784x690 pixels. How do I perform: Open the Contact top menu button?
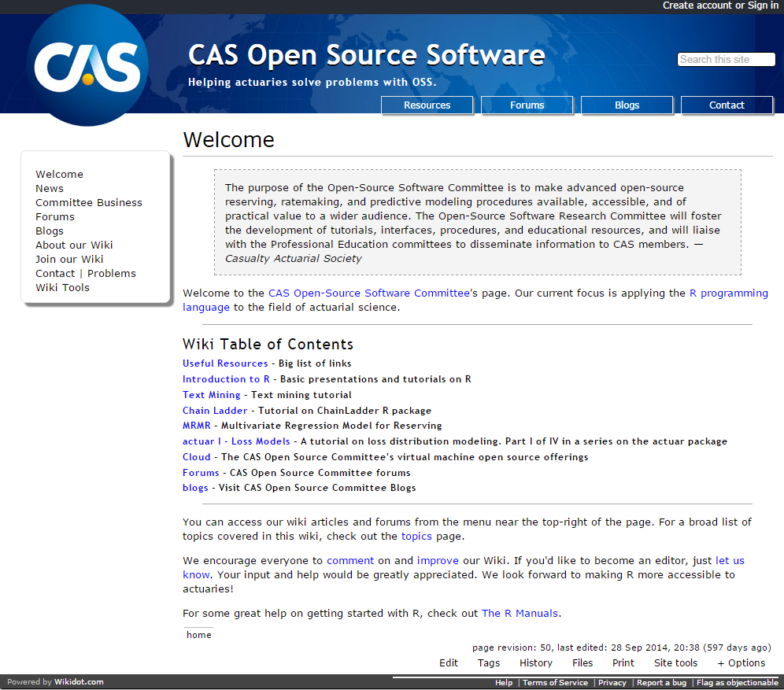point(727,105)
